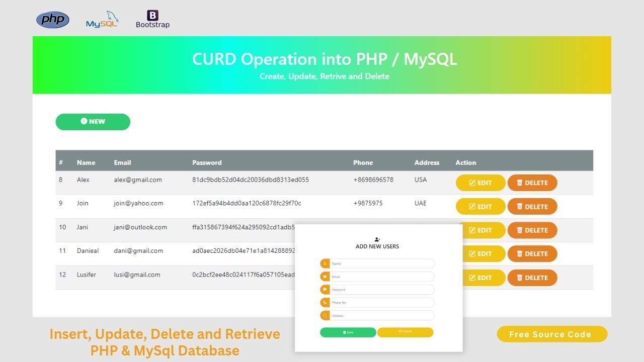Click the icon beside Address field
The image size is (644, 362).
325,316
